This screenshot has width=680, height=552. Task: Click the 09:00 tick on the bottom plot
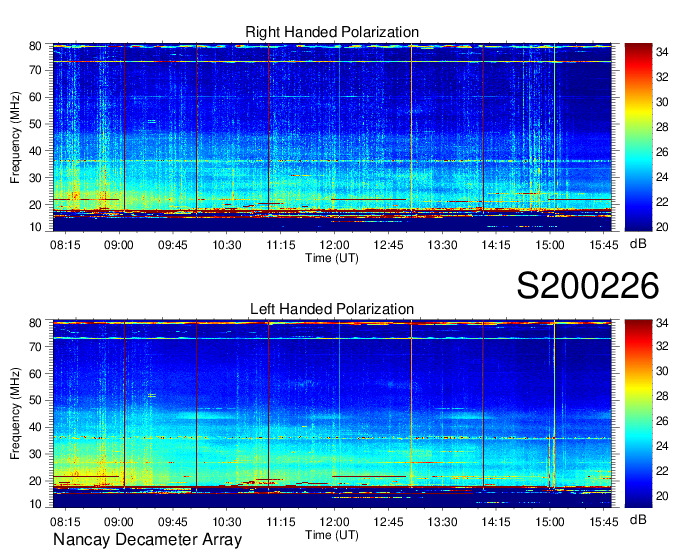click(119, 522)
